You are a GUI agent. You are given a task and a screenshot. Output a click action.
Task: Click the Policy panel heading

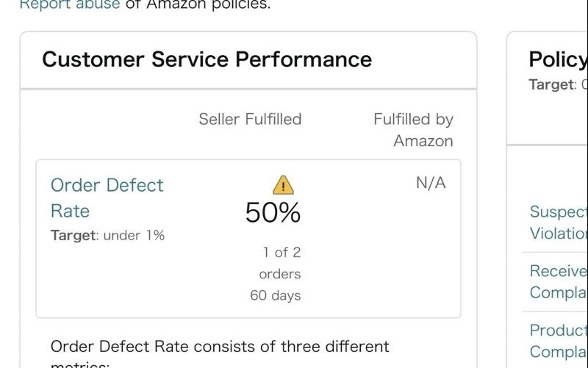tap(558, 59)
